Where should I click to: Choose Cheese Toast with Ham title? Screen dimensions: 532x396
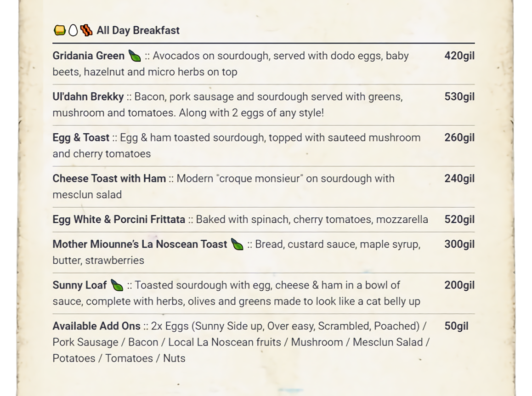[x=109, y=179]
